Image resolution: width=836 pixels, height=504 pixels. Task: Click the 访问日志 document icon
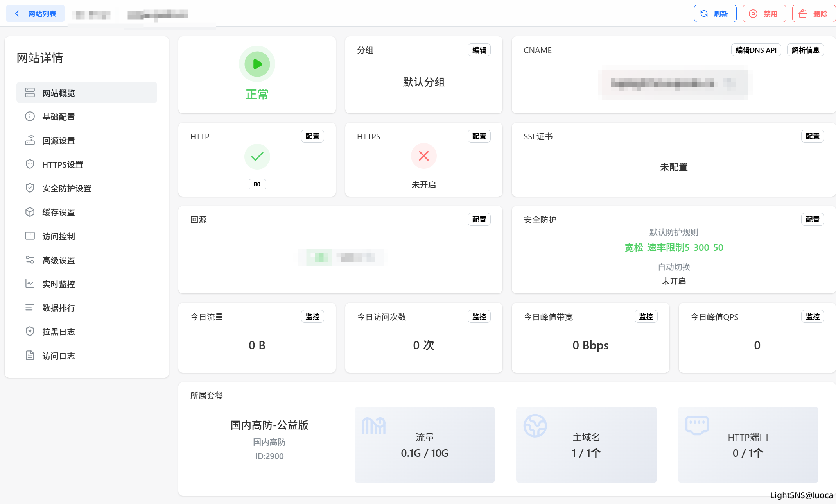coord(30,356)
